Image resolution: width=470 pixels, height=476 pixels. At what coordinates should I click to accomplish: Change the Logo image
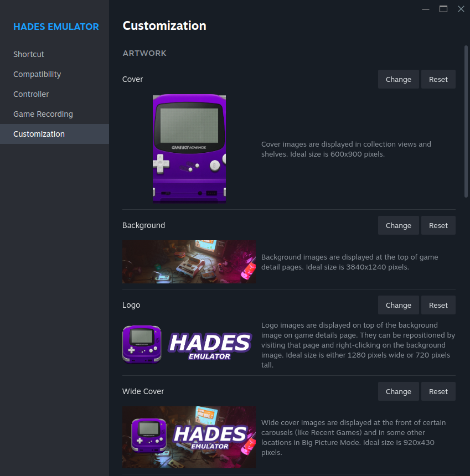tap(398, 305)
